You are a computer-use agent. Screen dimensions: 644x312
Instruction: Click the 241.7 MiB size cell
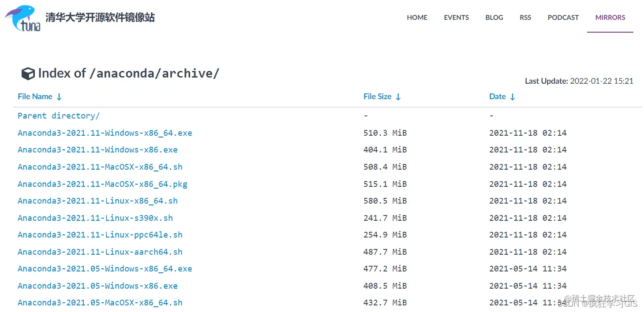385,218
